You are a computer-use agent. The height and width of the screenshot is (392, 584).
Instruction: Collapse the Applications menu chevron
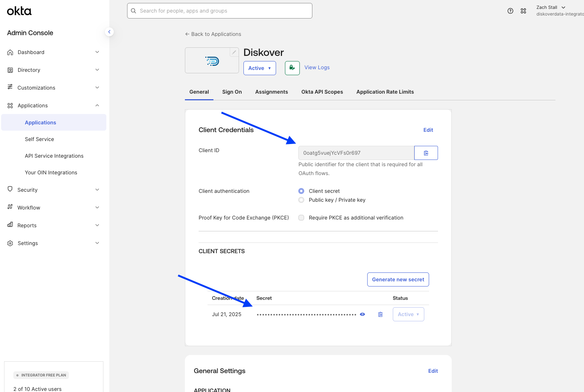click(97, 105)
